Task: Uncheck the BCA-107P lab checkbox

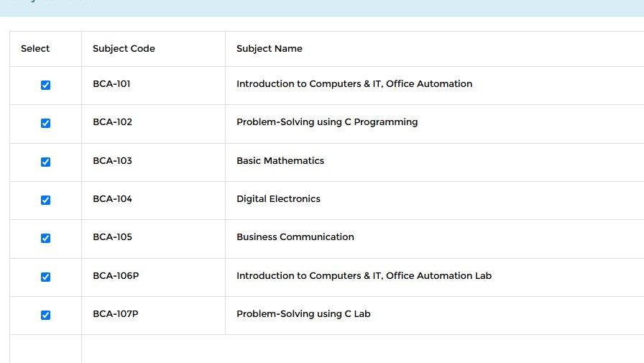Action: coord(45,315)
